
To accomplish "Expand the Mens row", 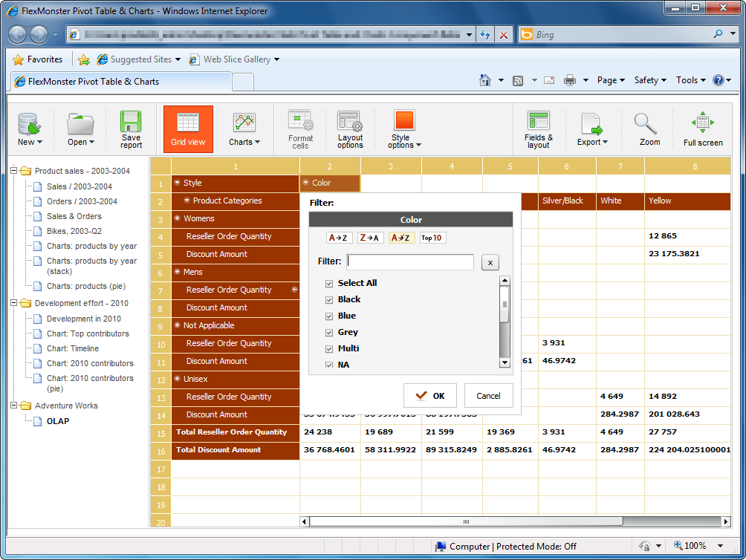I will [177, 271].
